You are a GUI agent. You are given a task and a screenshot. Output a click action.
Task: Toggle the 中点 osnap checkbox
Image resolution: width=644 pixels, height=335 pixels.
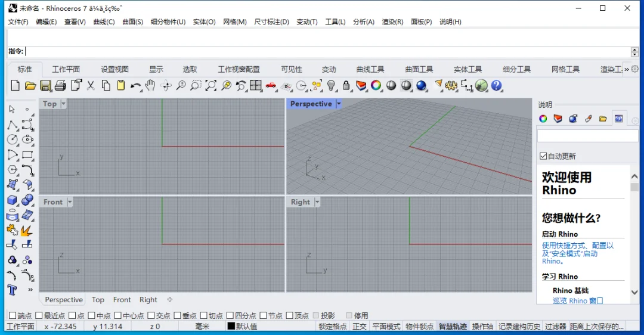click(x=92, y=315)
